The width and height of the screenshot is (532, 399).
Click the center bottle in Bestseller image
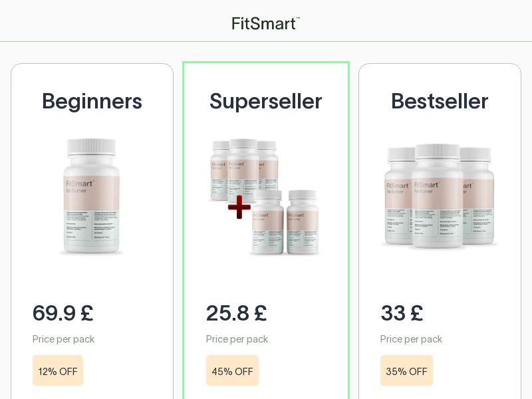tap(436, 196)
